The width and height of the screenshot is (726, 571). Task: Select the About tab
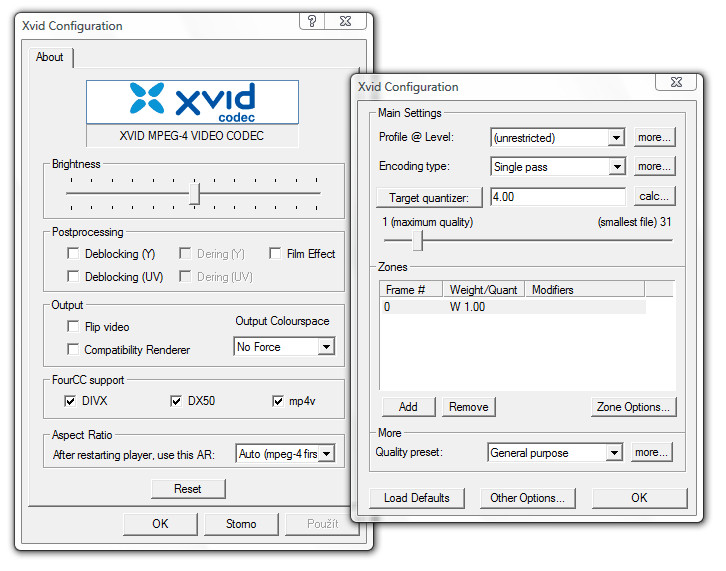[50, 57]
